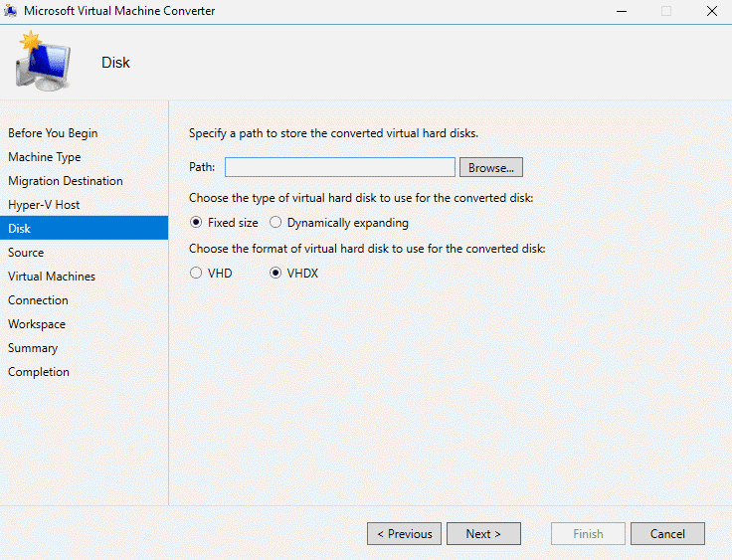
Task: Open the Source step in sidebar
Action: [x=26, y=253]
